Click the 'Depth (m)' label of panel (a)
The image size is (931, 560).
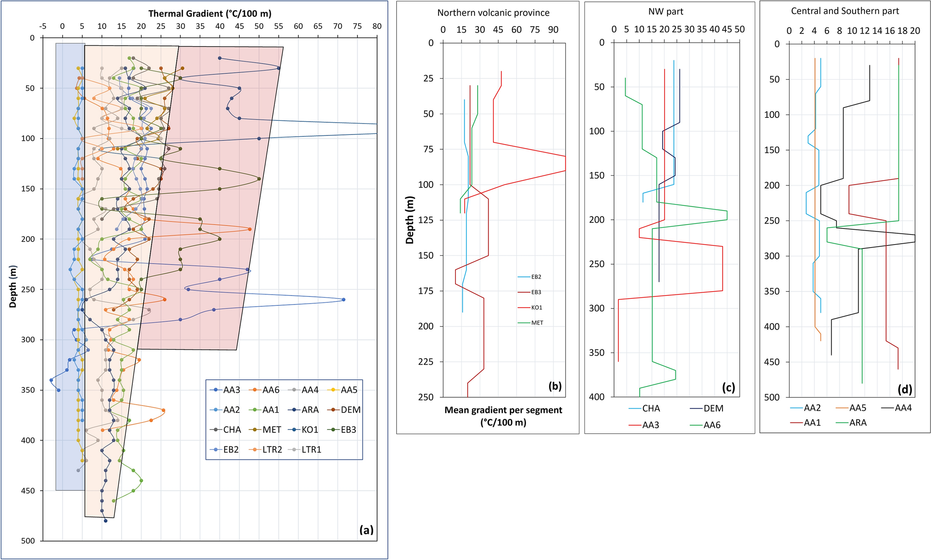tap(13, 286)
